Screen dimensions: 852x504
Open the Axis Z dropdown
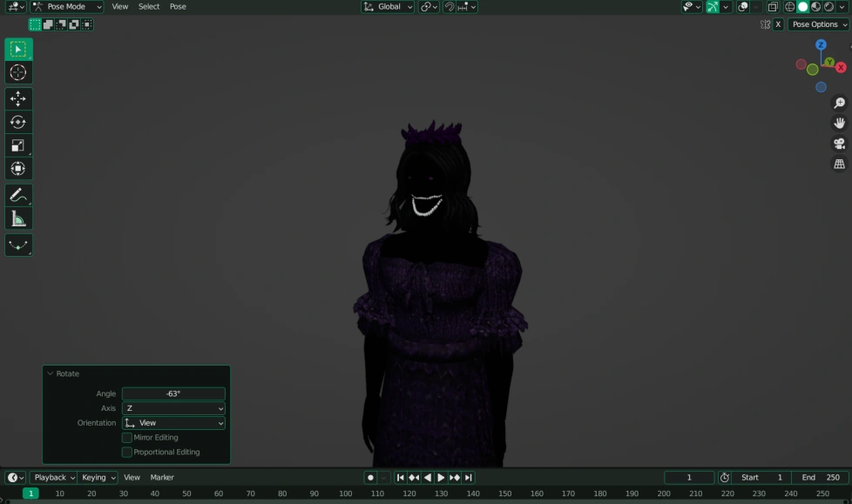click(x=173, y=408)
